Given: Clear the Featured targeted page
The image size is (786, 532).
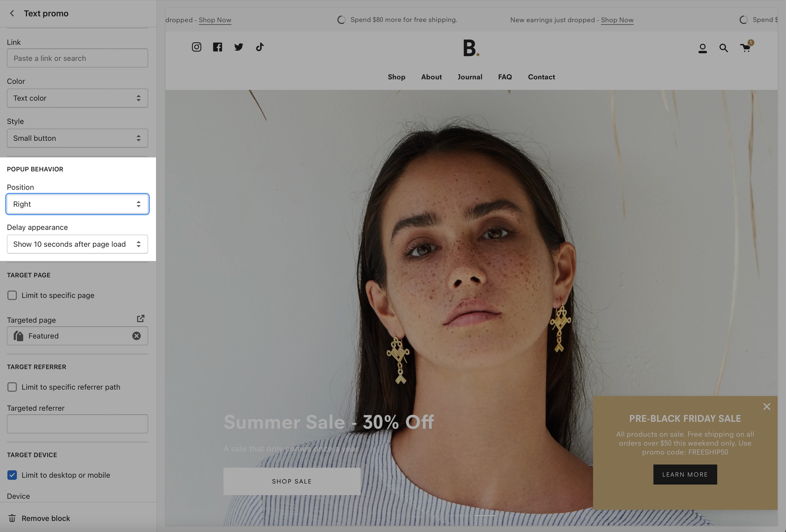Looking at the screenshot, I should 136,336.
